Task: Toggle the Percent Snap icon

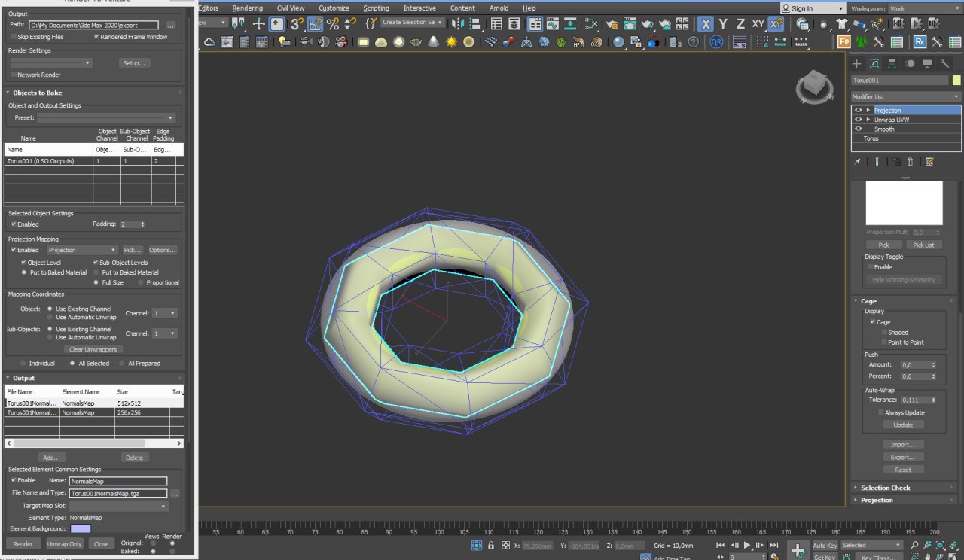Action: tap(333, 24)
